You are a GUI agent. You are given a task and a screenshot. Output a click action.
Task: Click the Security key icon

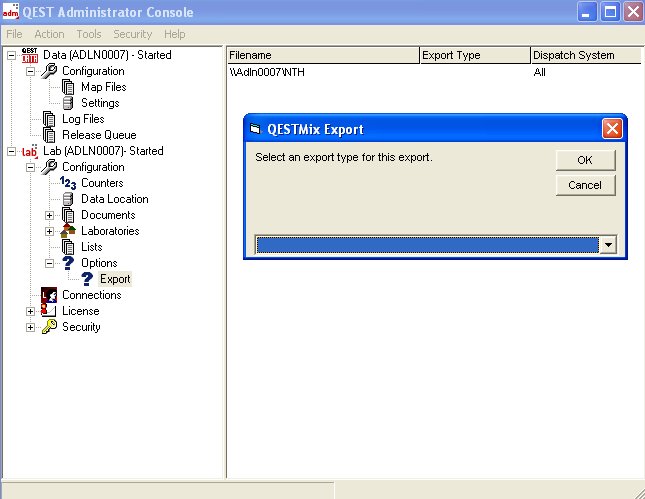click(x=49, y=327)
